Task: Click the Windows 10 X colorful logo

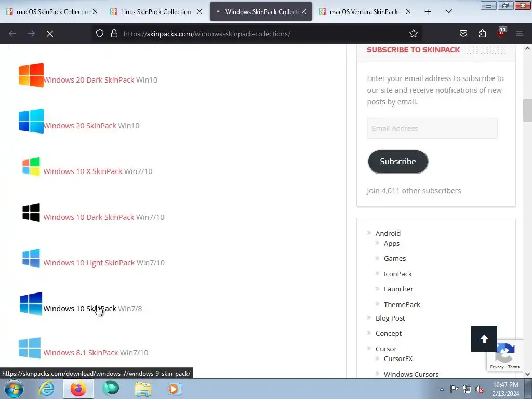Action: 31,166
